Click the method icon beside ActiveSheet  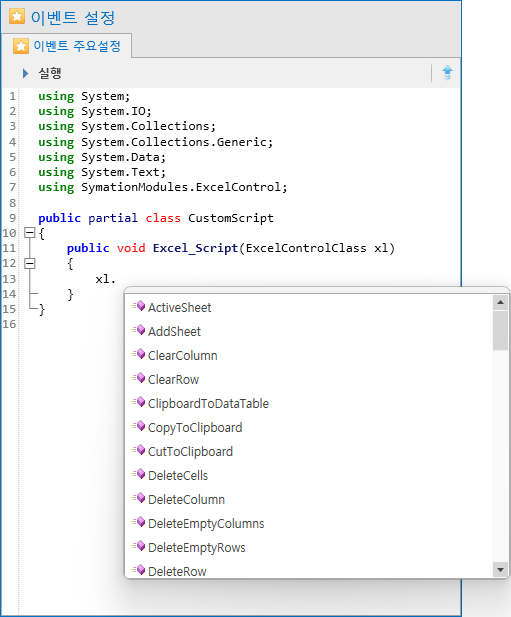[138, 306]
